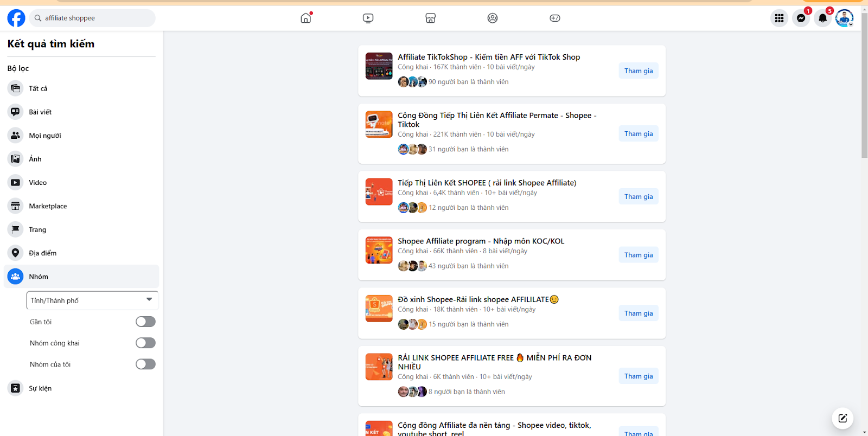This screenshot has height=436, width=868.
Task: Join the Affiliate TikTokShop group
Action: tap(639, 71)
